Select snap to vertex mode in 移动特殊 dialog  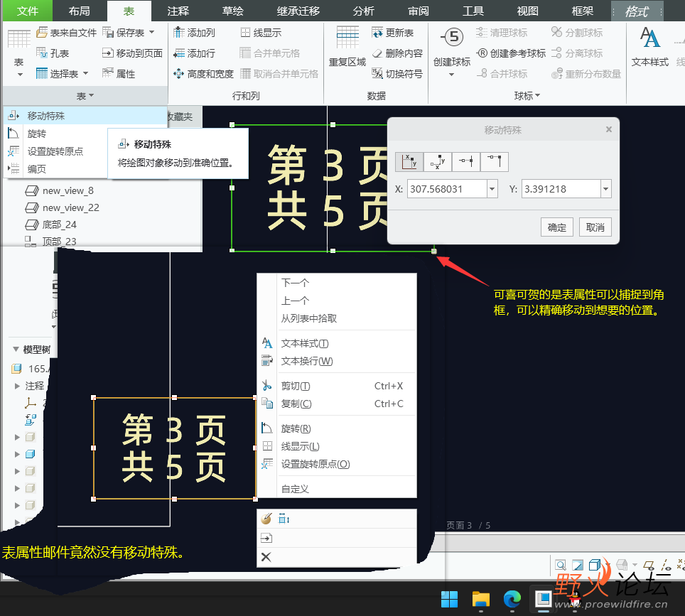point(495,162)
